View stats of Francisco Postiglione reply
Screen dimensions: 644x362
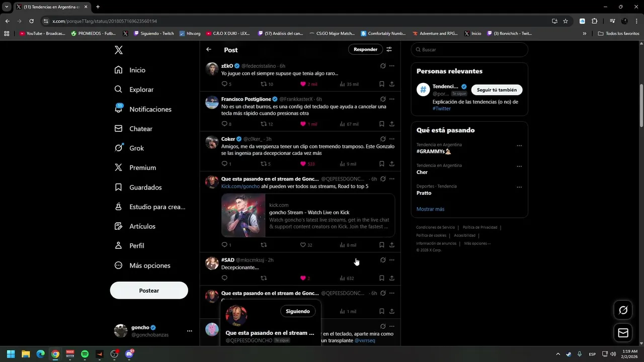pyautogui.click(x=349, y=124)
